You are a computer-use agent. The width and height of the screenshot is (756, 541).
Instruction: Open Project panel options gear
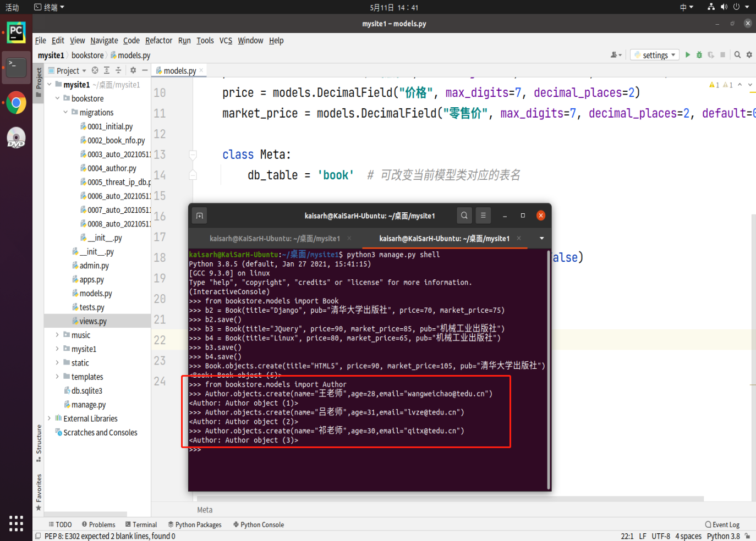133,70
